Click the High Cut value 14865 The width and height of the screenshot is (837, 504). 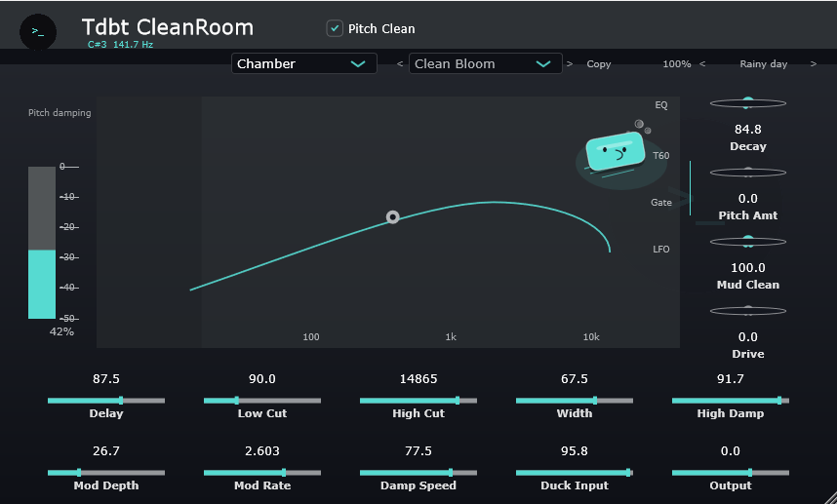(418, 379)
